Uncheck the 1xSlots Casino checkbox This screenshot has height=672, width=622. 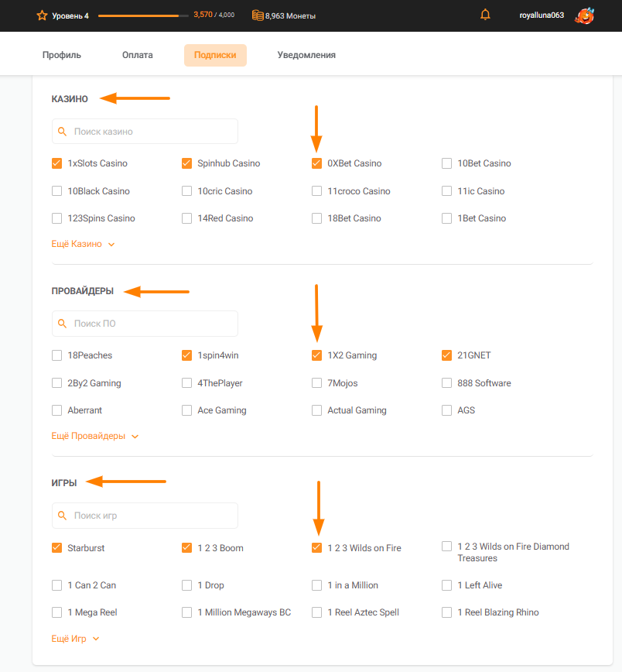coord(56,163)
